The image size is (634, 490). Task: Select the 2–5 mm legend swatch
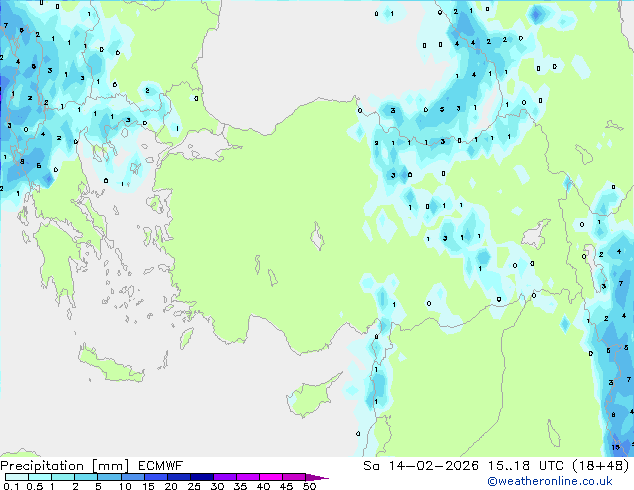click(x=87, y=477)
